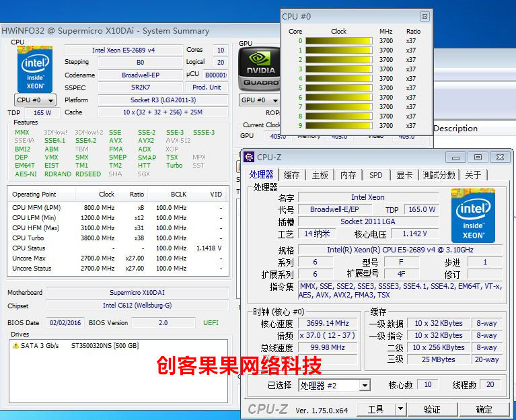The image size is (516, 420).
Task: Click the 倍频 x 37.0 ( 12 - 37 ) value
Action: coord(328,335)
